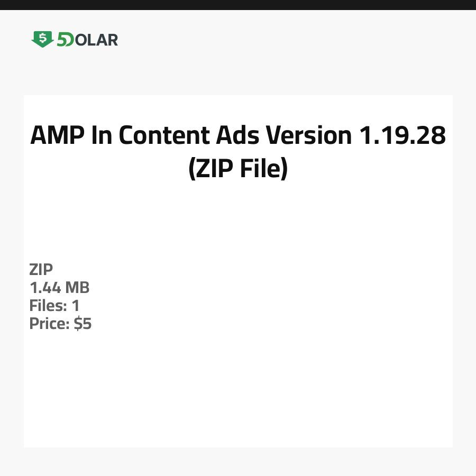Open the DOLAR logo text link
476x476 pixels.
pyautogui.click(x=95, y=40)
